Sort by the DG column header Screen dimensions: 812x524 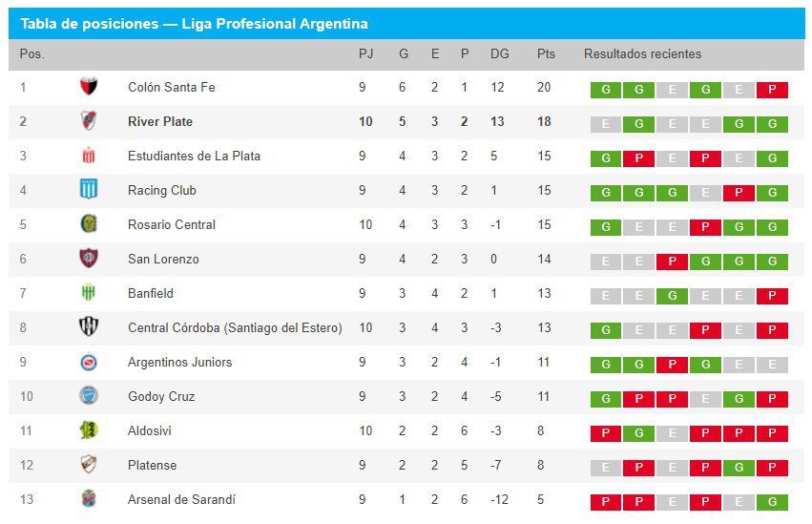[500, 54]
